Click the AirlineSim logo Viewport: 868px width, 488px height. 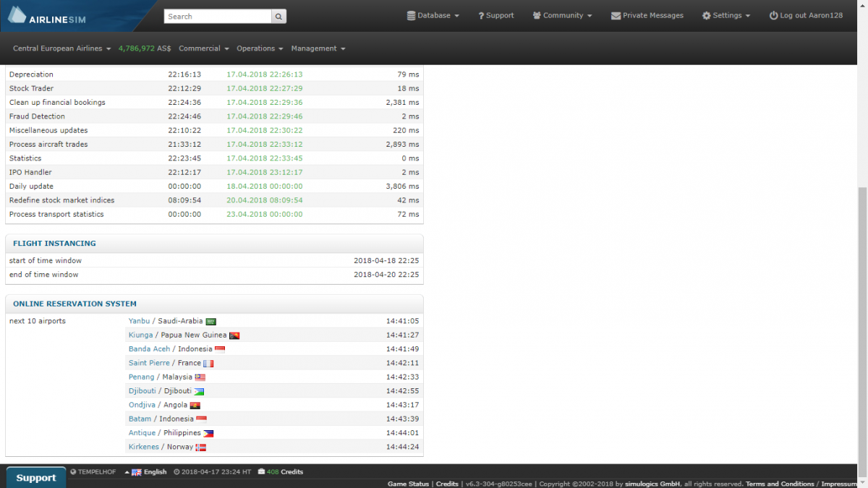(46, 16)
